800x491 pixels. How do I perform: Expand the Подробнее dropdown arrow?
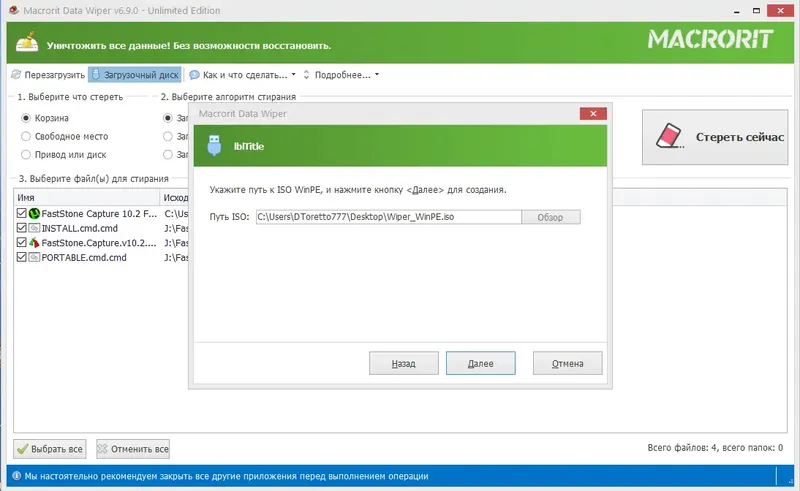[377, 75]
